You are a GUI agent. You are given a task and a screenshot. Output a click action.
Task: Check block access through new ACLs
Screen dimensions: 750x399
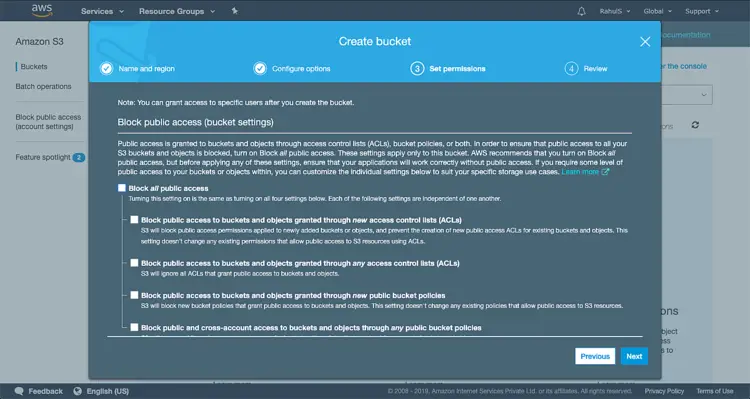click(x=134, y=220)
